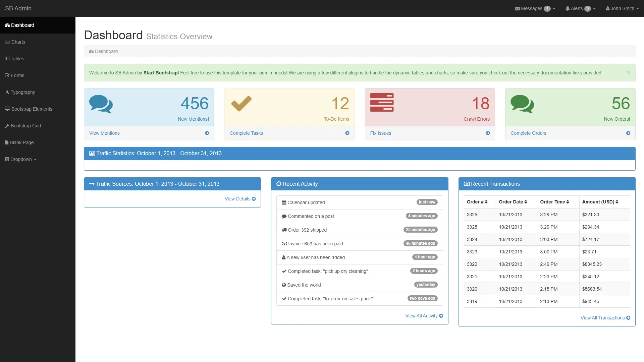
Task: Click the calendar icon next to Calendar updated
Action: tap(284, 202)
